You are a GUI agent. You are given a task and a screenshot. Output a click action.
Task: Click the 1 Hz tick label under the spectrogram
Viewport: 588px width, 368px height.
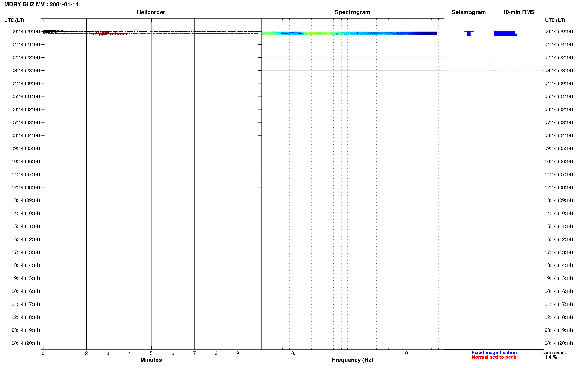point(350,353)
